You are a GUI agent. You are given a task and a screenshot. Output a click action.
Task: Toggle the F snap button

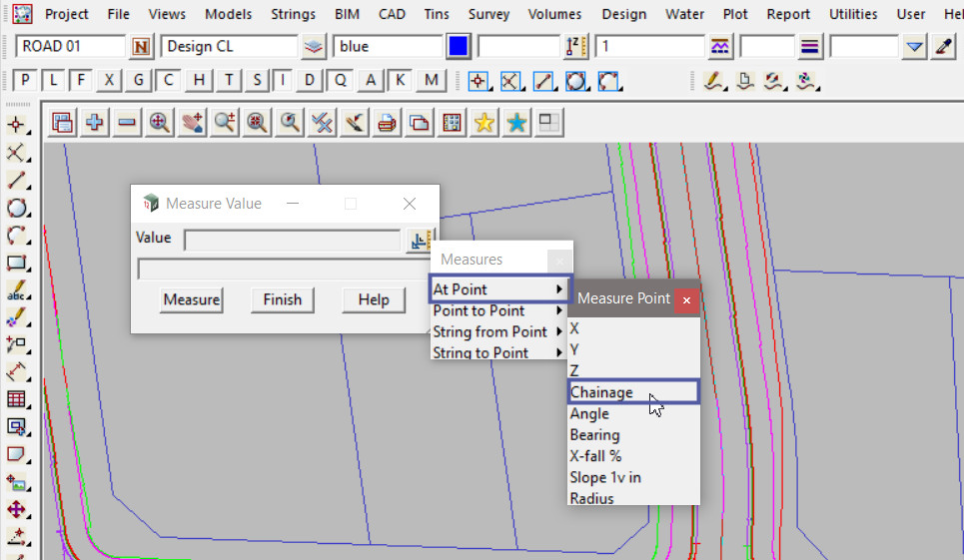tap(81, 80)
